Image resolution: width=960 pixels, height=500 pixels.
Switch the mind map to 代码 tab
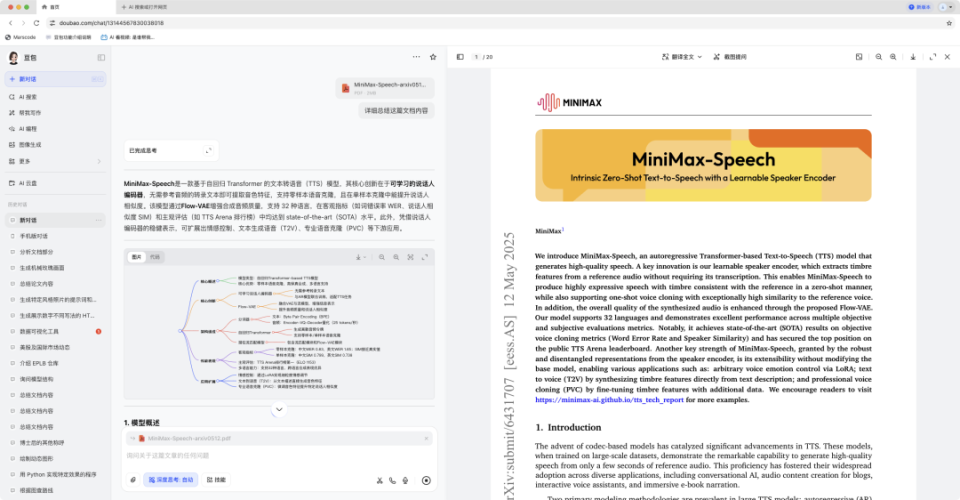(155, 257)
